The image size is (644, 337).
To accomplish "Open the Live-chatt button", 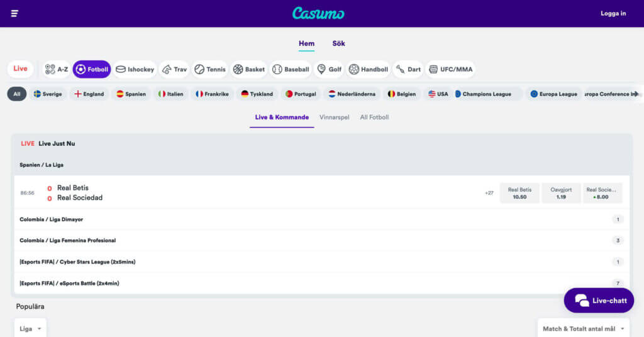I will pos(599,301).
